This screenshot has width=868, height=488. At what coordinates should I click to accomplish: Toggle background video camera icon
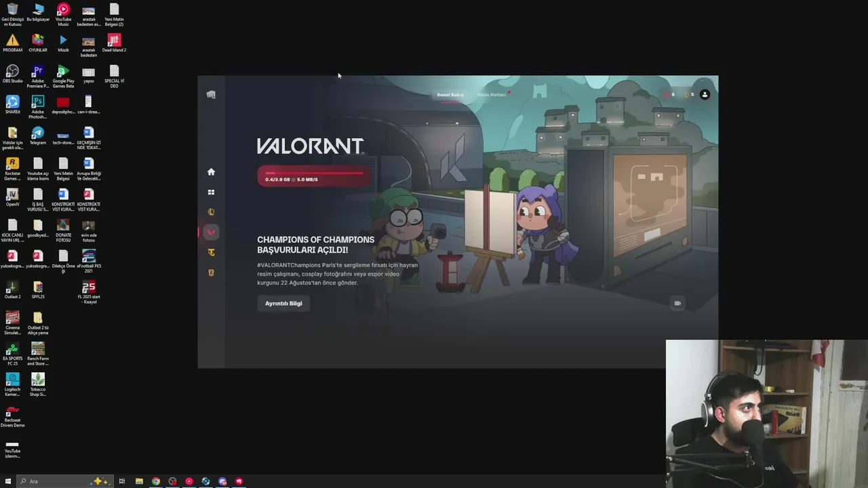(677, 303)
